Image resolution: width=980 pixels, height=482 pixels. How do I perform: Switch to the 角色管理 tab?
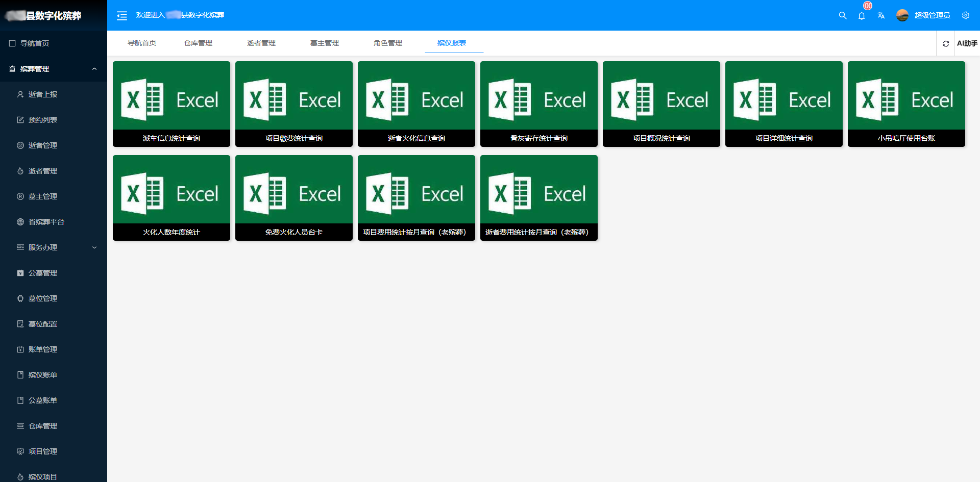tap(388, 43)
